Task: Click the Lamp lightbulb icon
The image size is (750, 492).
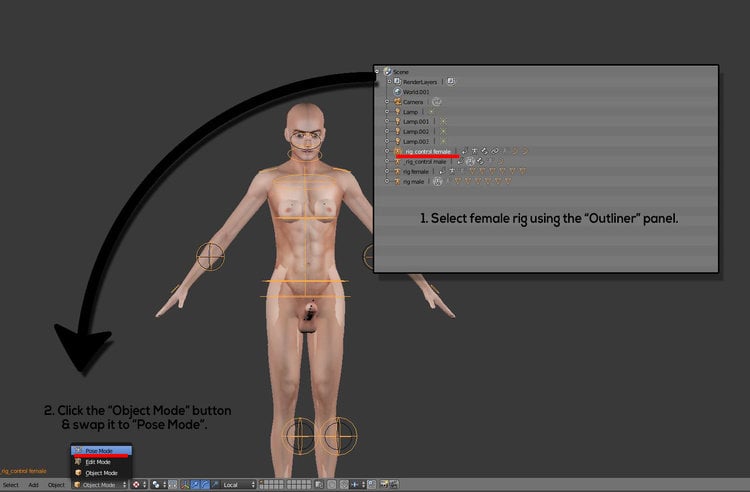Action: 397,112
